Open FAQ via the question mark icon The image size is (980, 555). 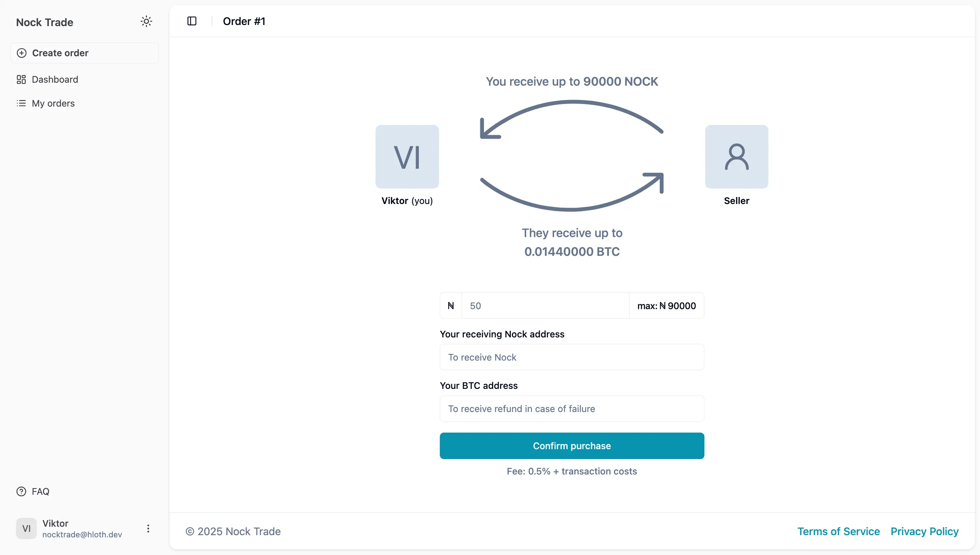(x=21, y=491)
